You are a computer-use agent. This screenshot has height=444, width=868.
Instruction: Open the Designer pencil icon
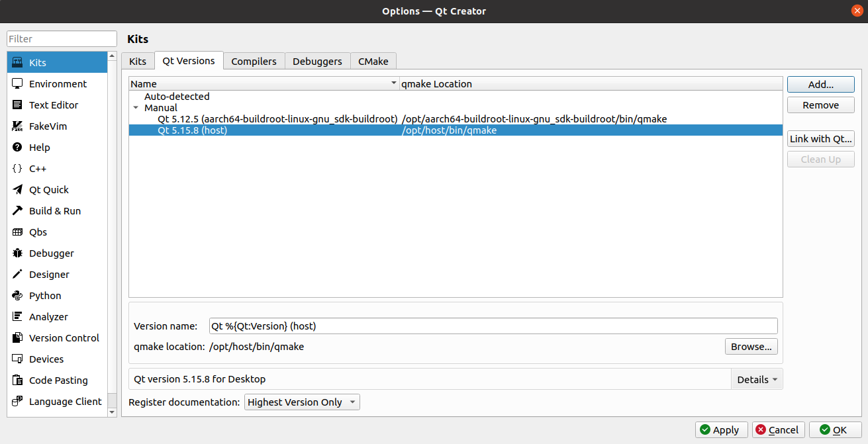(x=18, y=274)
